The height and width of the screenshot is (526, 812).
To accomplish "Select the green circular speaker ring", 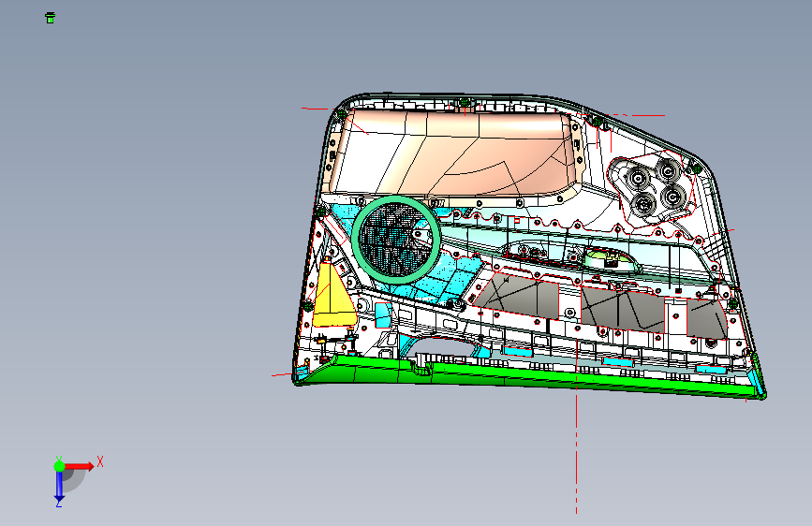I will point(396,239).
